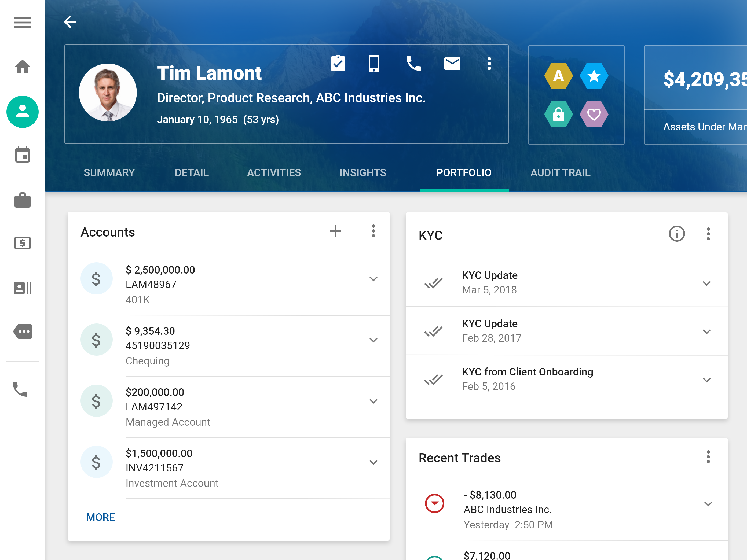Expand the Chequing account row
This screenshot has height=560, width=747.
(x=373, y=340)
